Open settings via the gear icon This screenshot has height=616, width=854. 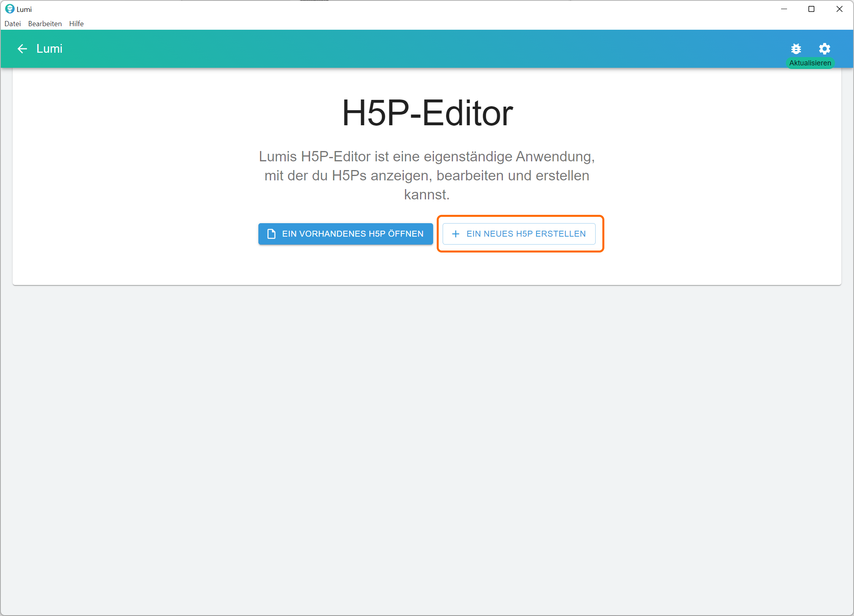(824, 49)
